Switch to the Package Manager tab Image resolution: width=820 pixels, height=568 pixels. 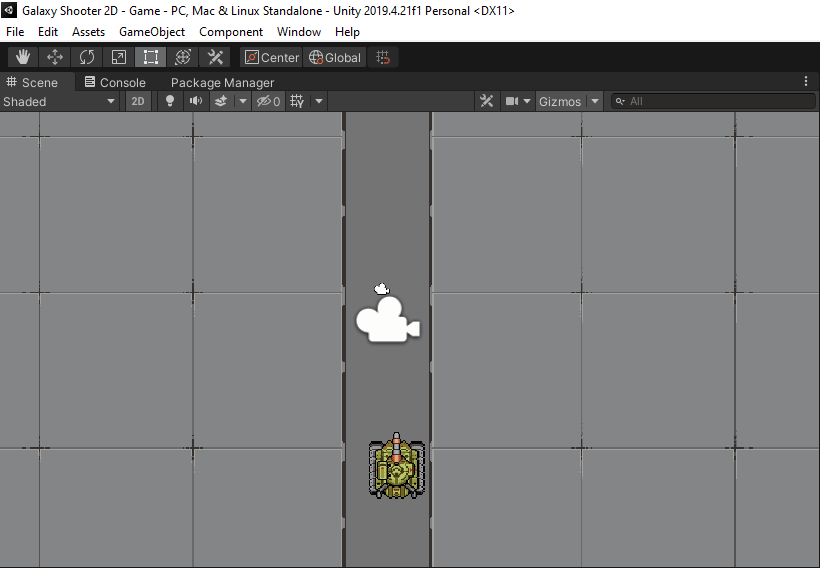tap(222, 83)
